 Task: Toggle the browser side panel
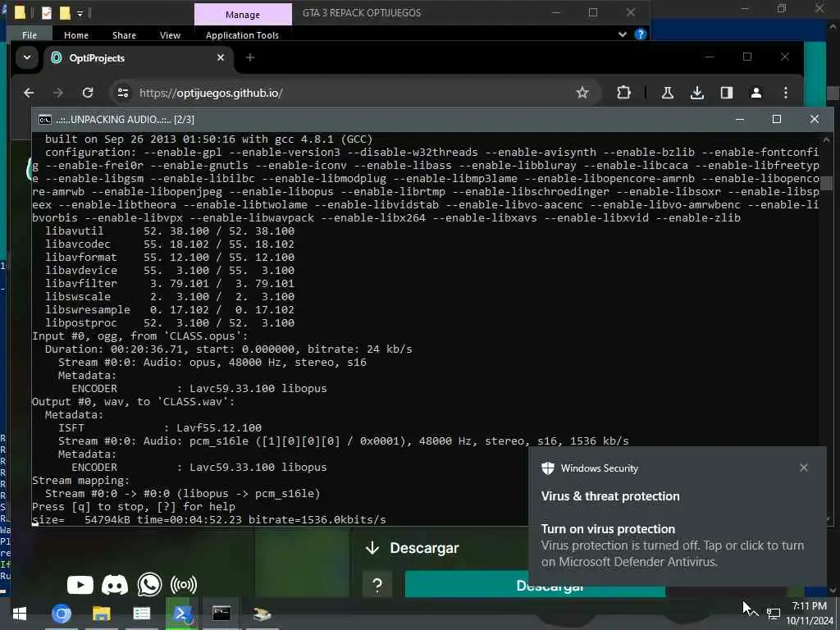[x=727, y=93]
